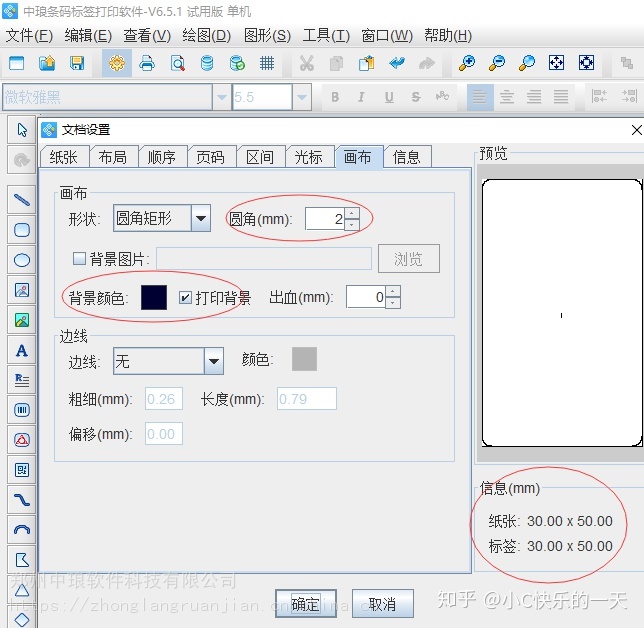Select the Barcode tool icon
This screenshot has width=644, height=628.
pos(22,410)
